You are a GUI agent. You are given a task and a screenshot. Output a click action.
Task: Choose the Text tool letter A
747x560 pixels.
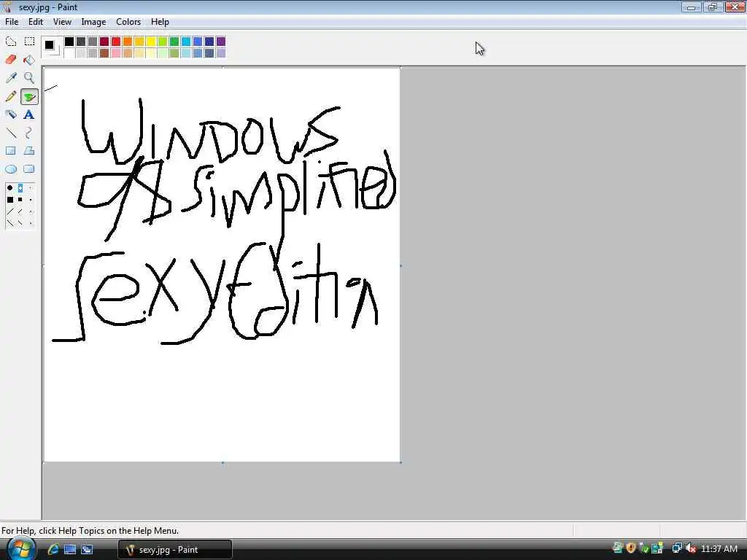[x=29, y=114]
